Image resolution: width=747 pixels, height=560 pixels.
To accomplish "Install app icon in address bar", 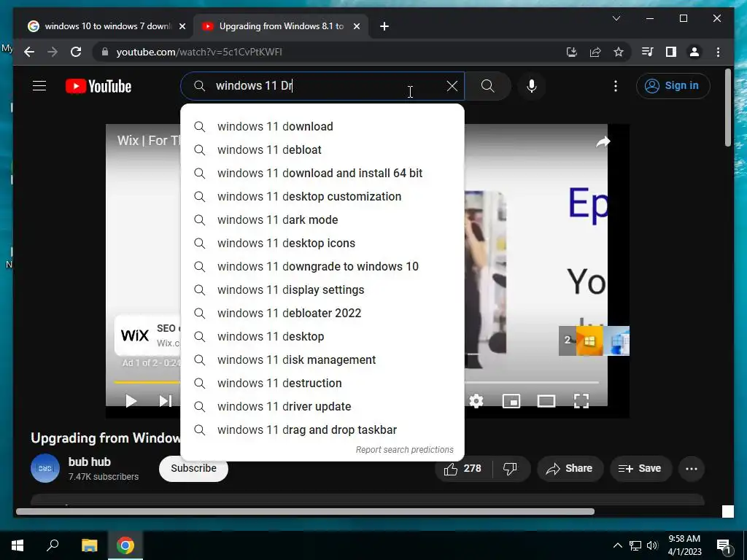I will point(572,52).
